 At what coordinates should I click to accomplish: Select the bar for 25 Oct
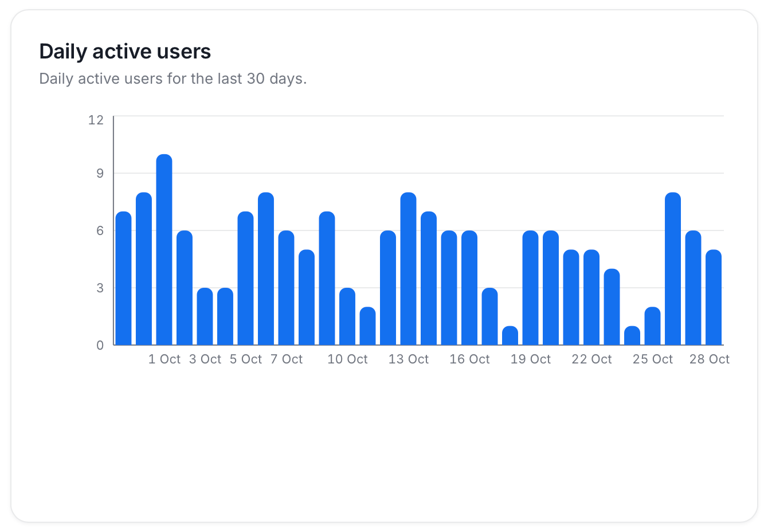652,326
